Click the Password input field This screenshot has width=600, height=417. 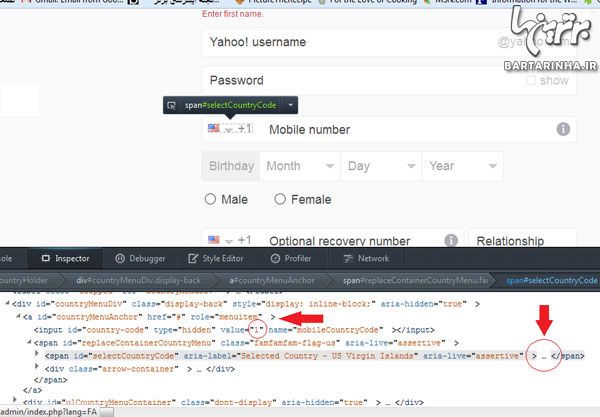tap(389, 80)
